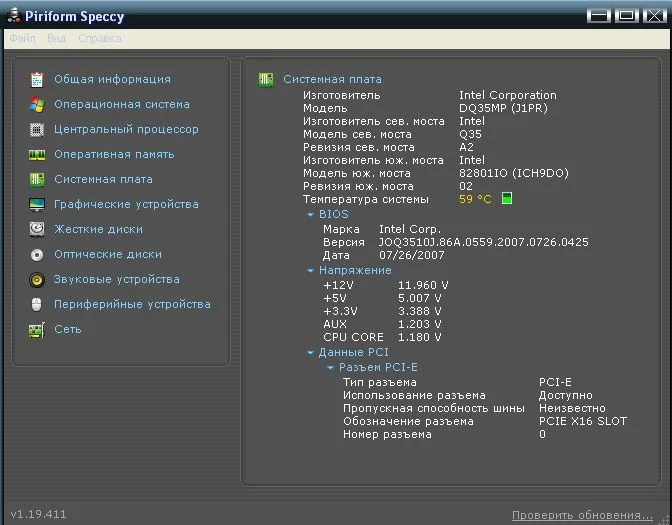Click the Системная плата heading text
Viewport: 672px width, 525px height.
332,79
